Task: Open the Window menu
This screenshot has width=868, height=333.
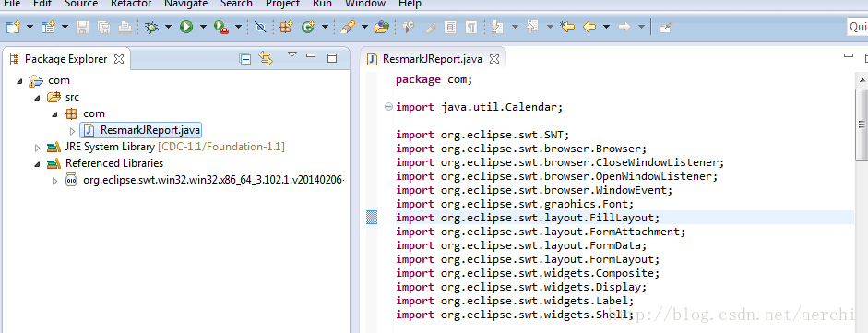Action: pos(364,4)
